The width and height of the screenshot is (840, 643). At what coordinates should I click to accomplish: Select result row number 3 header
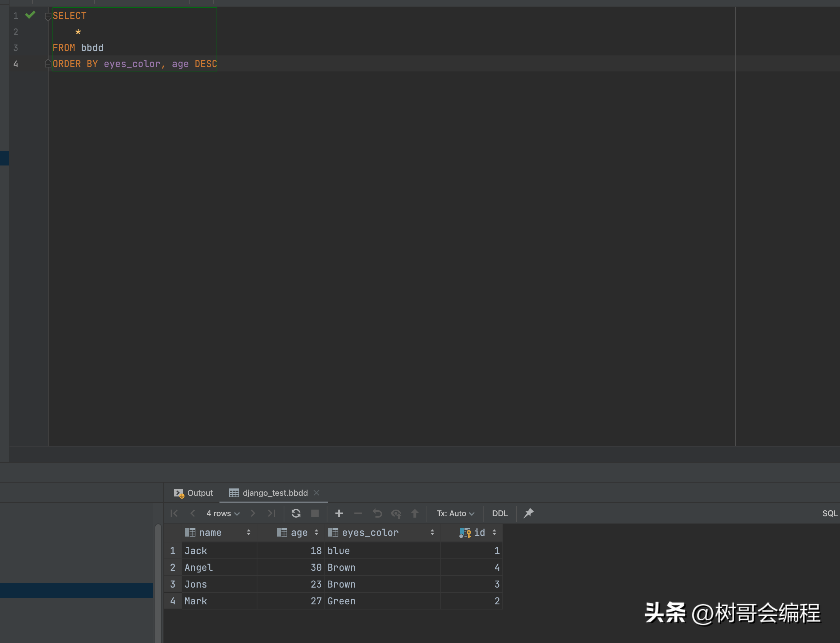click(x=173, y=584)
